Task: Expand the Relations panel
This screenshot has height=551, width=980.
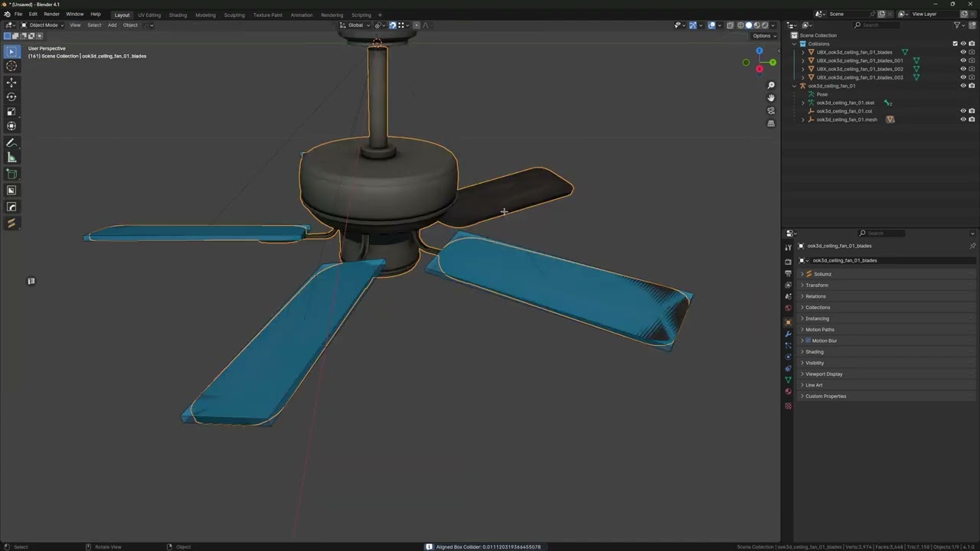Action: (887, 296)
